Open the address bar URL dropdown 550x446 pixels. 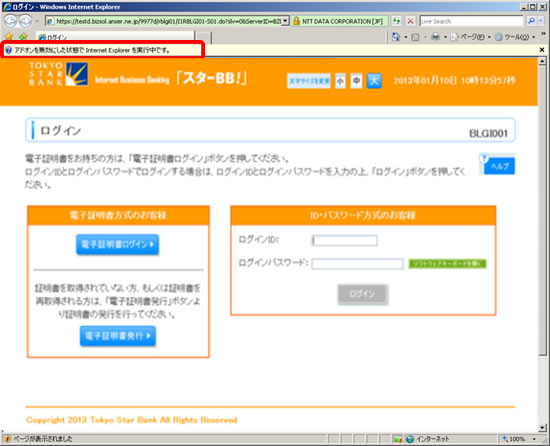(x=286, y=21)
